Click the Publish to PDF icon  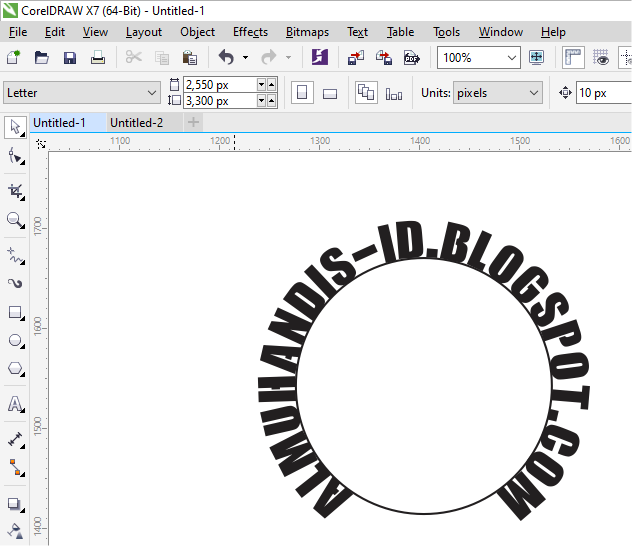[412, 58]
